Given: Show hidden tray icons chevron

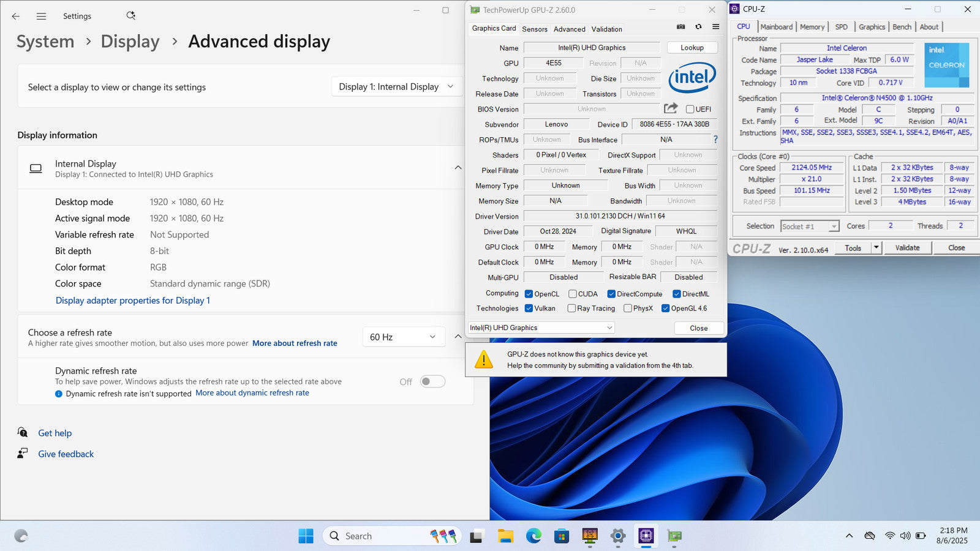Looking at the screenshot, I should coord(849,536).
